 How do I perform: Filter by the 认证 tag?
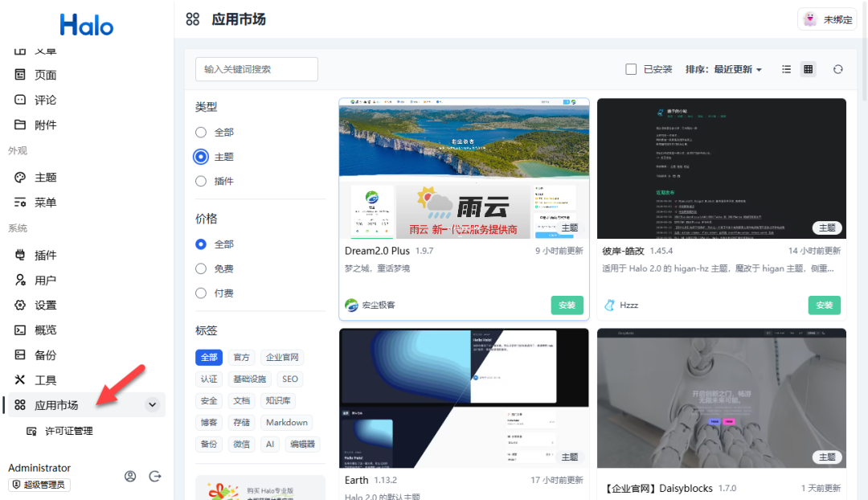click(x=209, y=379)
